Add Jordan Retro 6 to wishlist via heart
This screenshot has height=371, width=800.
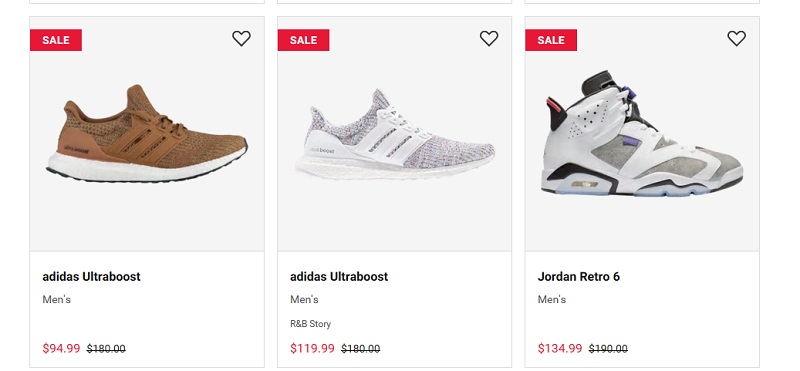[736, 38]
